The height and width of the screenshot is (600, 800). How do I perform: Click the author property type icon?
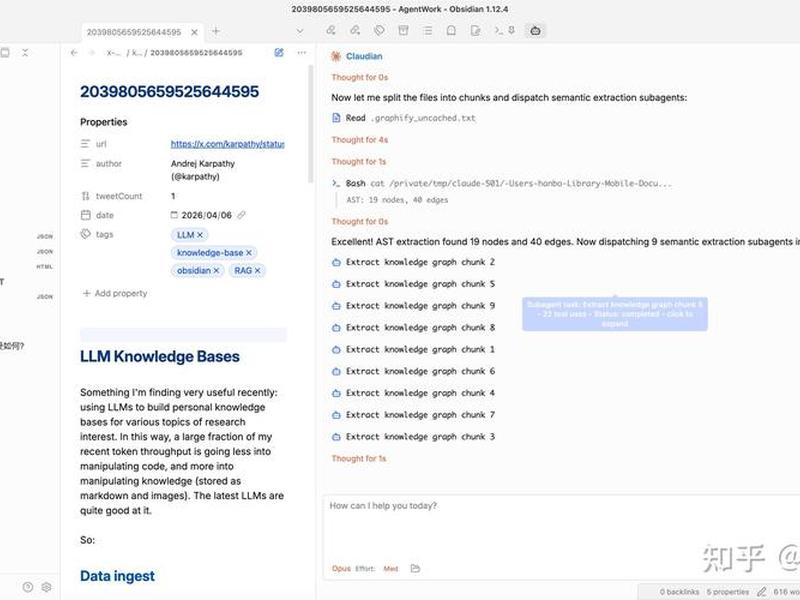[85, 163]
